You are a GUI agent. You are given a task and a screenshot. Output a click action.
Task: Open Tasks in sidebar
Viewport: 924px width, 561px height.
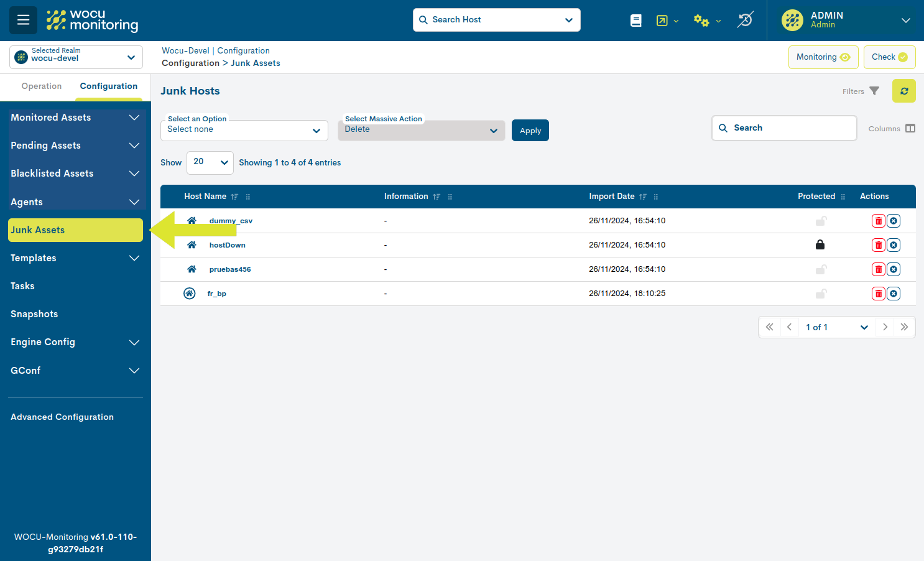click(x=22, y=286)
